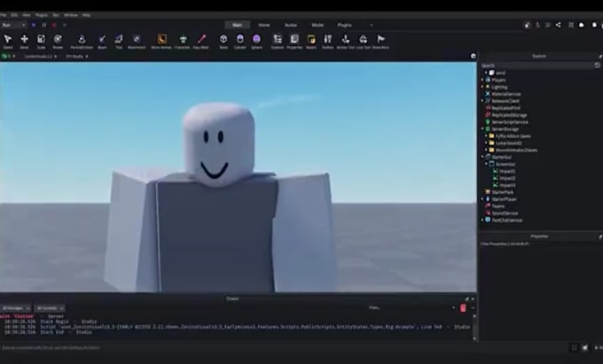
Task: Refresh the Explorer search filter icon
Action: pos(597,66)
